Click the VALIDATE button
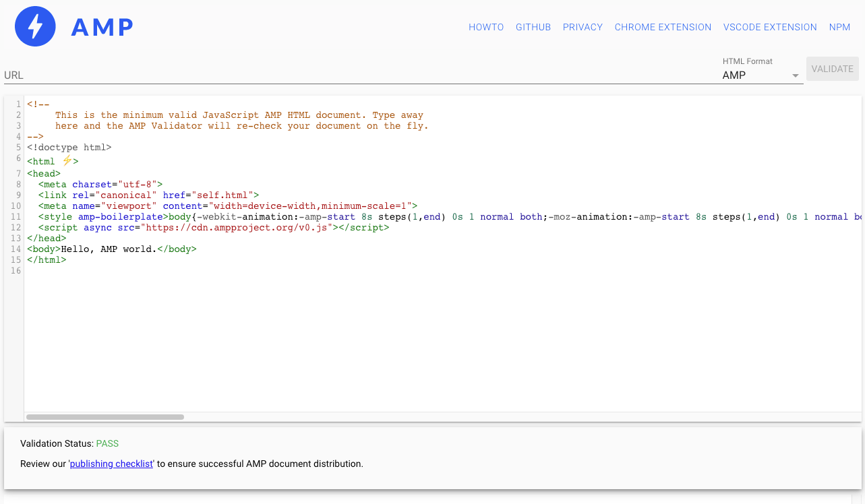865x504 pixels. 833,69
